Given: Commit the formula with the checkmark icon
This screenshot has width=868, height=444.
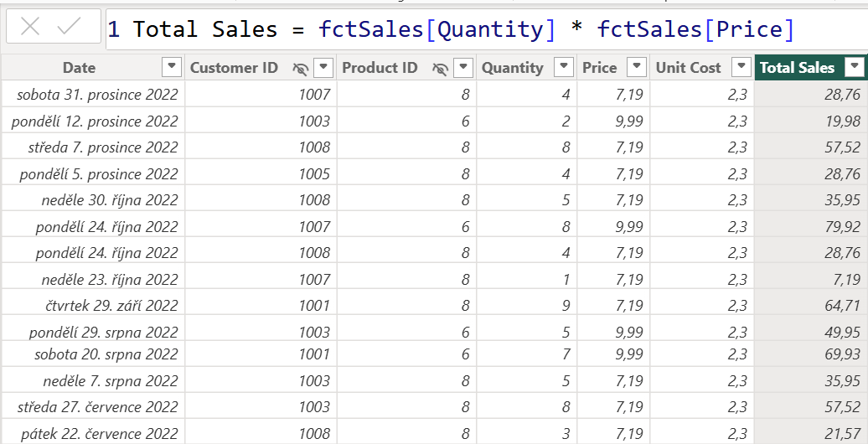Looking at the screenshot, I should click(69, 27).
